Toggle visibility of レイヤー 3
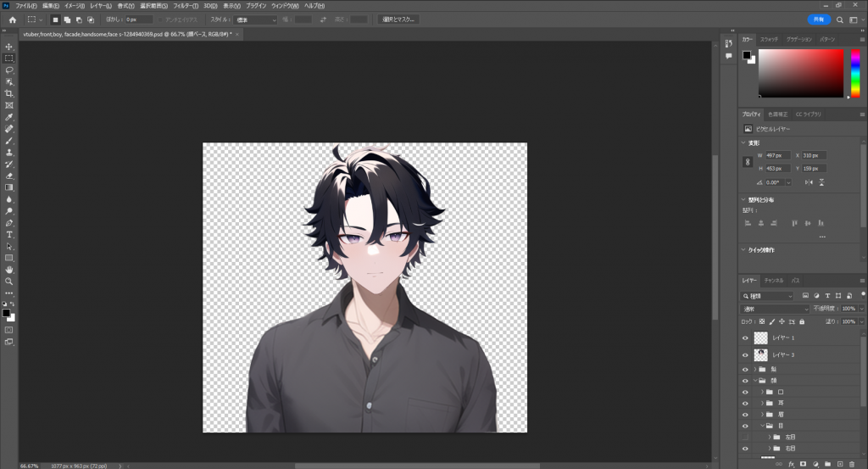 pyautogui.click(x=746, y=355)
